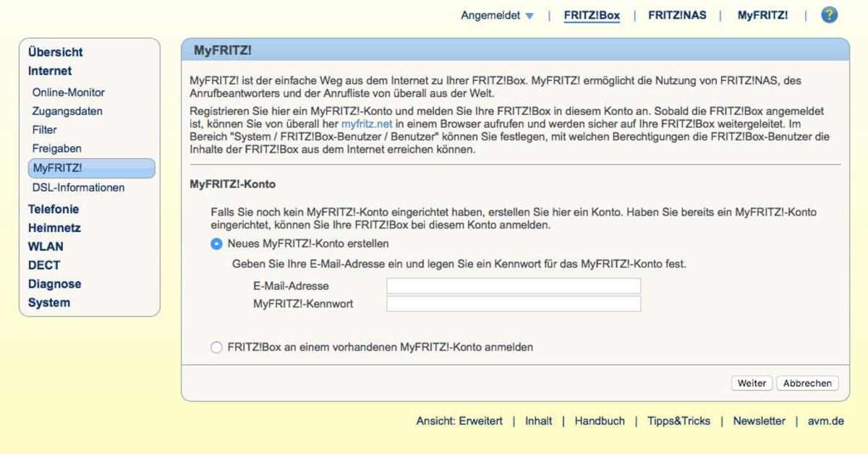Open WLAN settings
Image resolution: width=868 pixels, height=454 pixels.
47,247
